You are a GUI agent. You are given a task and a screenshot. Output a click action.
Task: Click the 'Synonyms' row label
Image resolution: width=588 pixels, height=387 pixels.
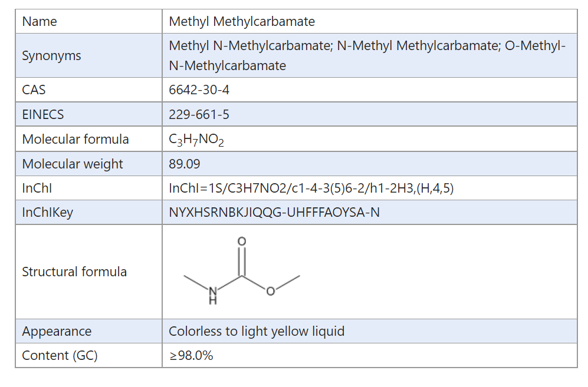tap(52, 56)
